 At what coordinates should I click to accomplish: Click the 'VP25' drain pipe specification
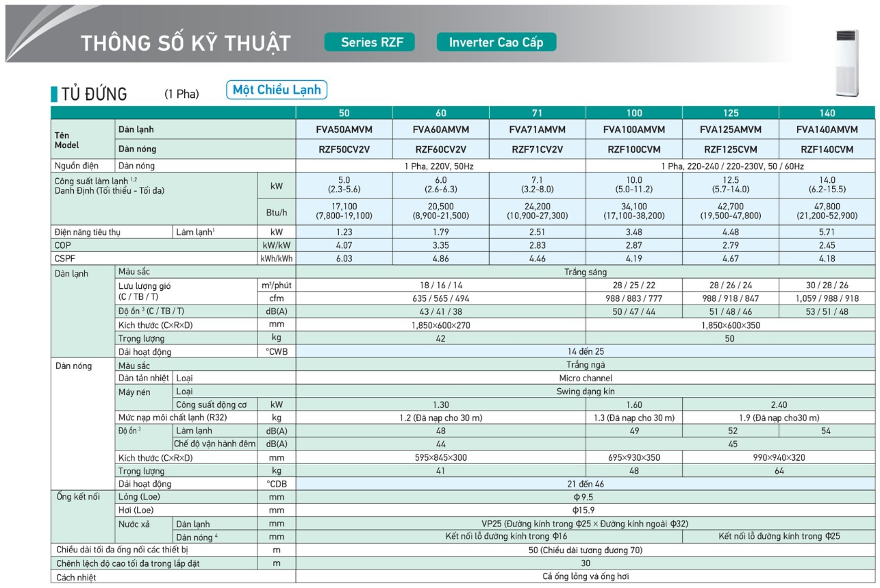[x=585, y=524]
